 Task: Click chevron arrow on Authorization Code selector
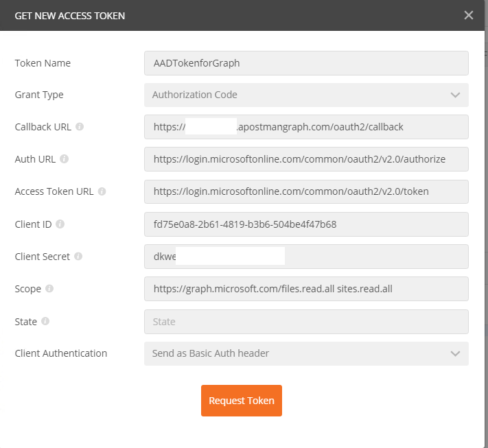[455, 95]
